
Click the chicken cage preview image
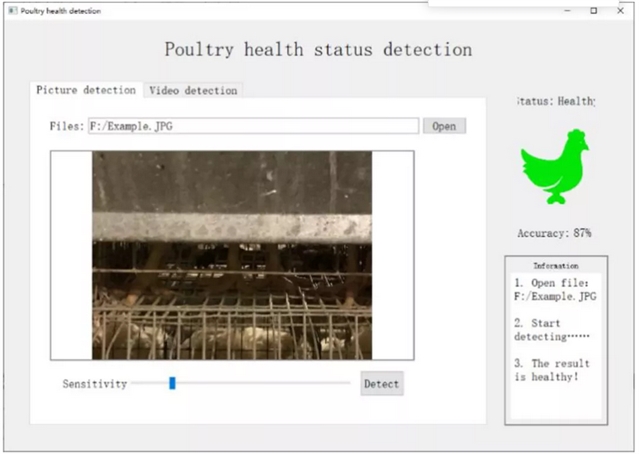coord(232,255)
